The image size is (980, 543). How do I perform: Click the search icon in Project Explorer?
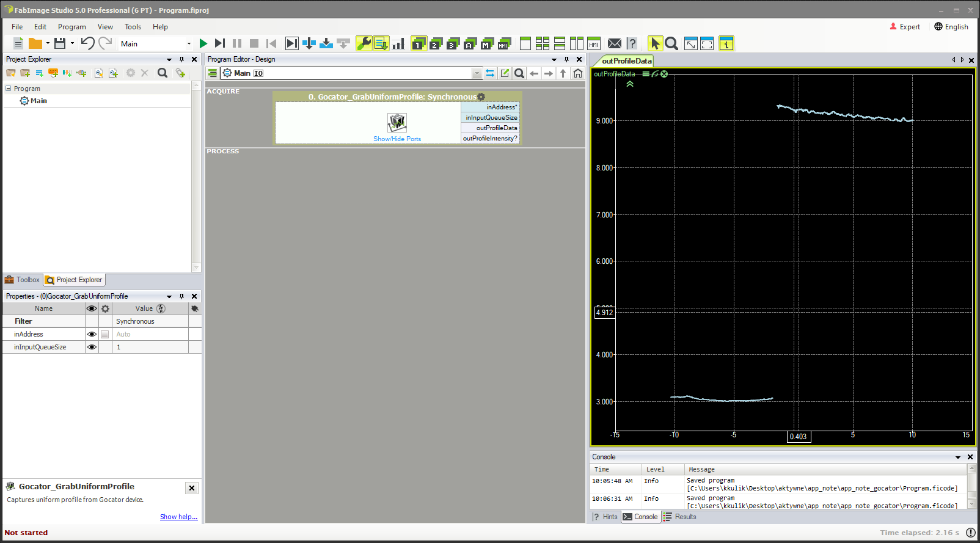tap(163, 73)
